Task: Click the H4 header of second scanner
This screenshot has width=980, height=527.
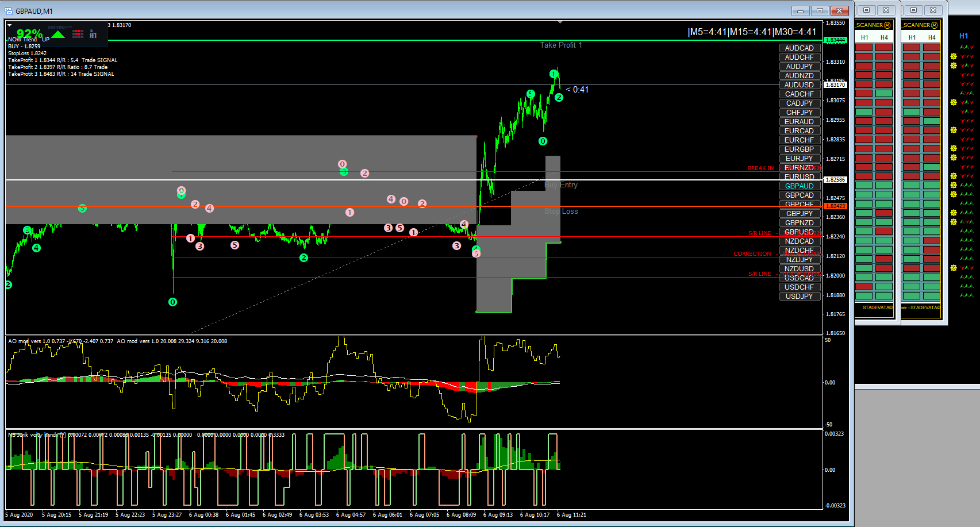Action: coord(932,37)
